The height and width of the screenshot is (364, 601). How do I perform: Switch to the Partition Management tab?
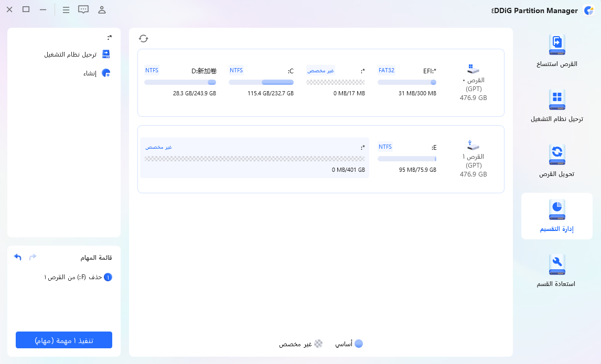556,216
